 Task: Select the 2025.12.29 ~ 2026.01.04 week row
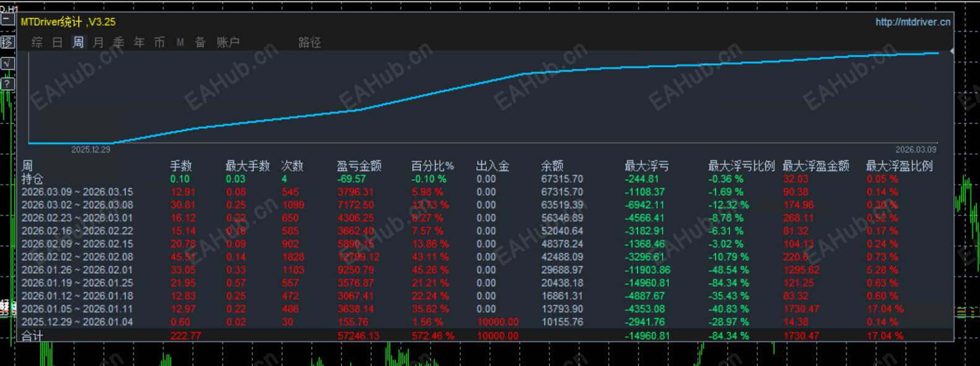pos(77,322)
